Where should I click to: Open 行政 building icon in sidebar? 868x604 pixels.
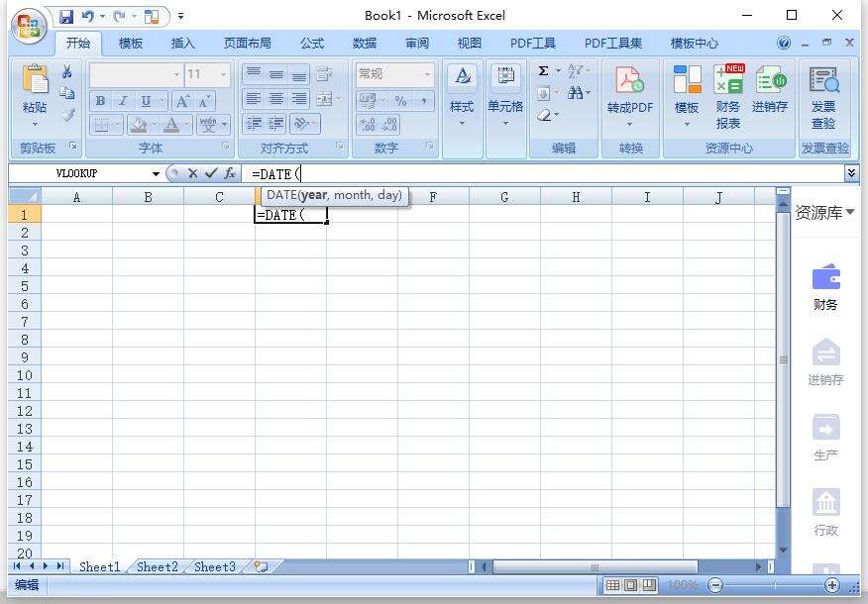(x=826, y=502)
